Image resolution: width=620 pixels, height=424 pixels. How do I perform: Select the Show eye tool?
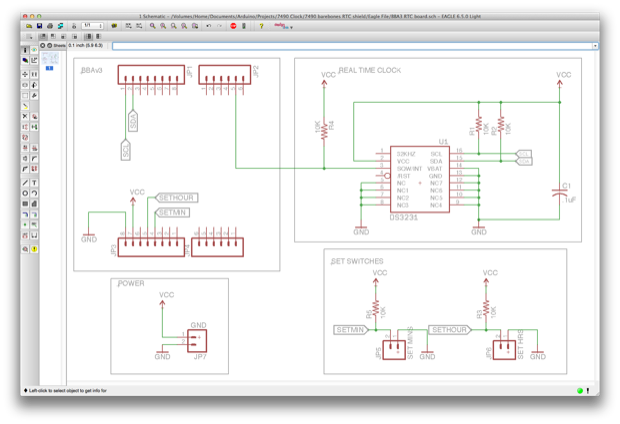(x=34, y=50)
